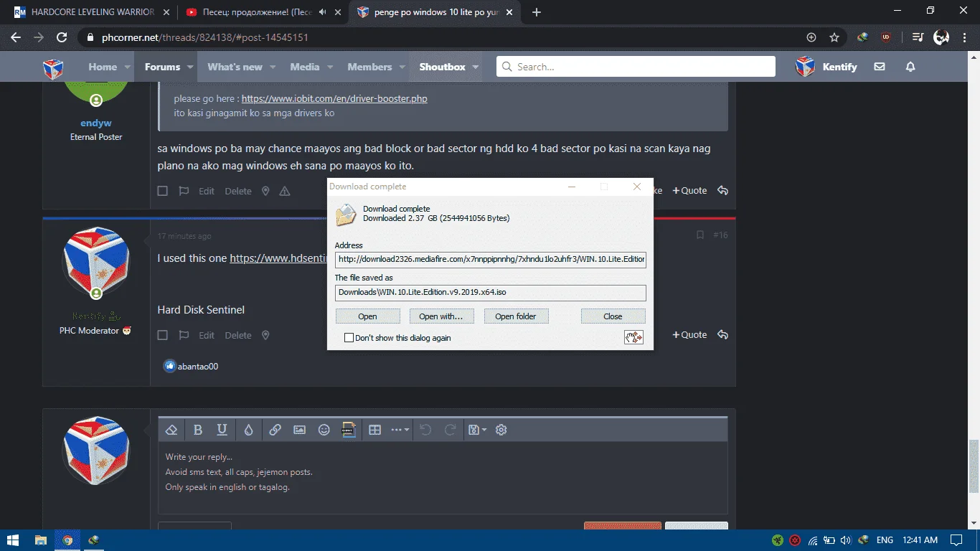Bookmark page with the star icon
The width and height of the screenshot is (980, 551).
coord(834,37)
